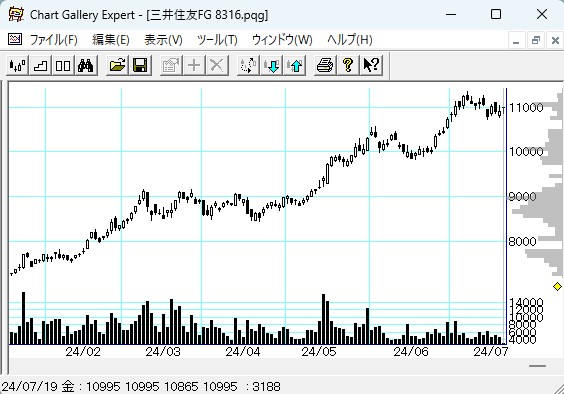Click the step-line chart toolbar icon
This screenshot has height=394, width=564.
tap(40, 65)
